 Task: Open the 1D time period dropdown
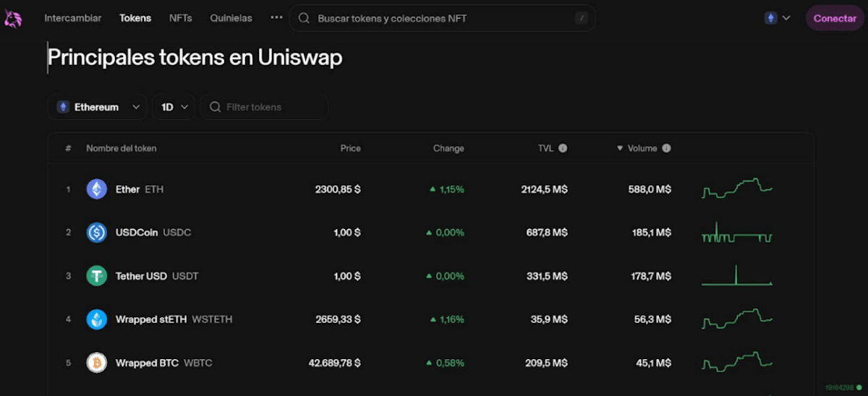coord(174,107)
